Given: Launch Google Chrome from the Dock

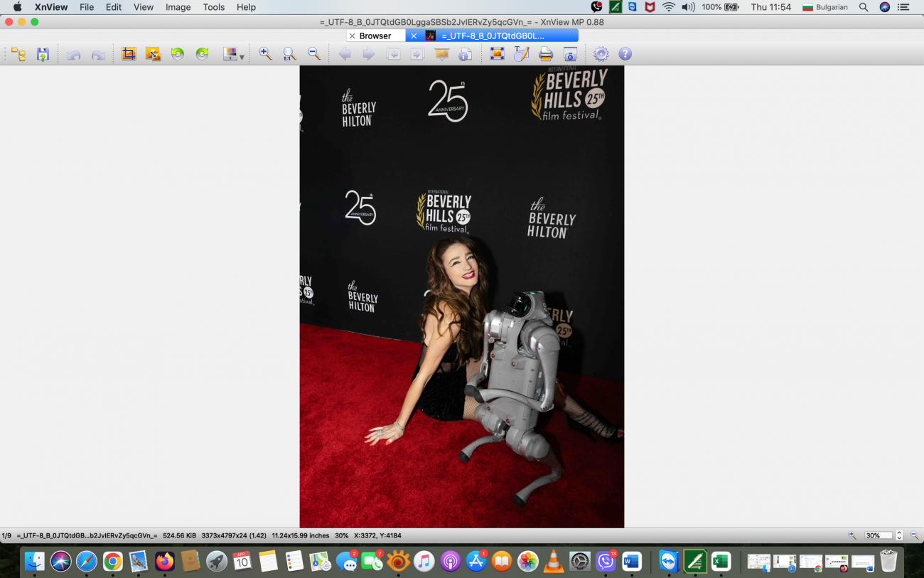Looking at the screenshot, I should coord(112,561).
